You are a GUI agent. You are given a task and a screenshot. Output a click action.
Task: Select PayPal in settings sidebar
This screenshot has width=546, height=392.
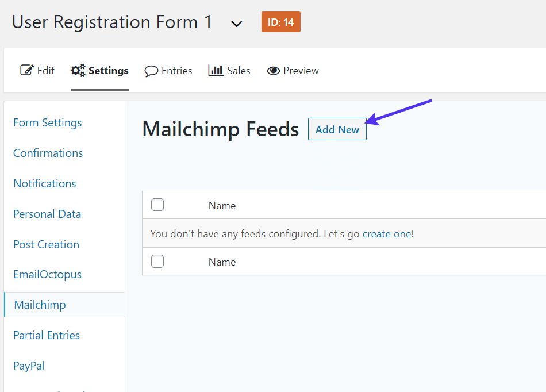point(29,366)
